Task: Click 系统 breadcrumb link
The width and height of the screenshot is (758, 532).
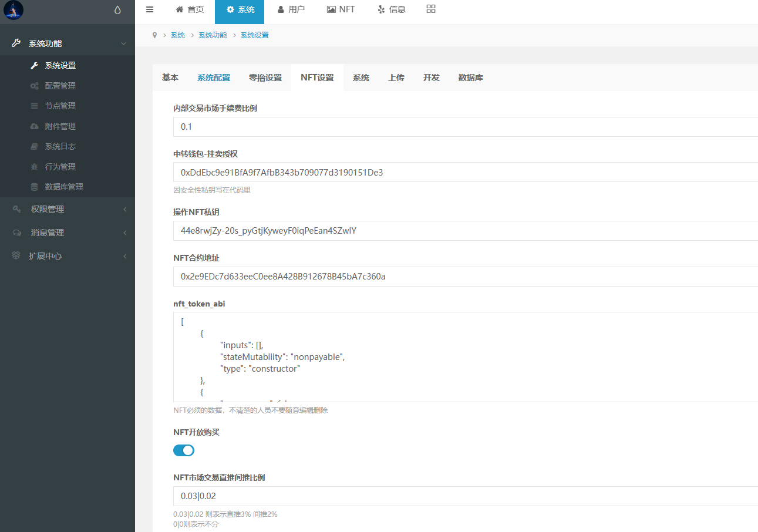Action: click(x=178, y=35)
